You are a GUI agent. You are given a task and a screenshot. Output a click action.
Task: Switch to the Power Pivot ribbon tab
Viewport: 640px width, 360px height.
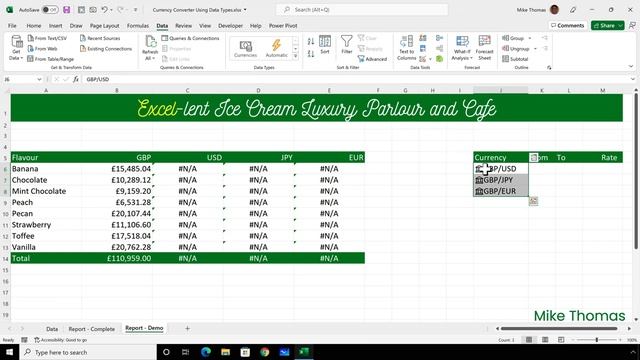(283, 25)
